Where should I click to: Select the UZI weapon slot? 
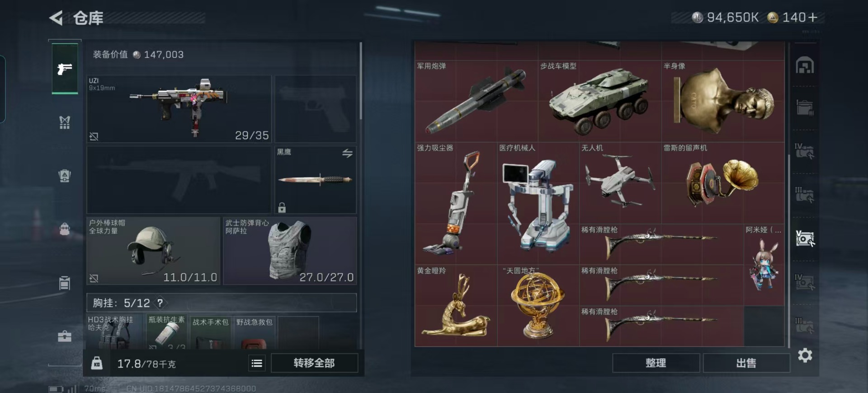pos(179,109)
